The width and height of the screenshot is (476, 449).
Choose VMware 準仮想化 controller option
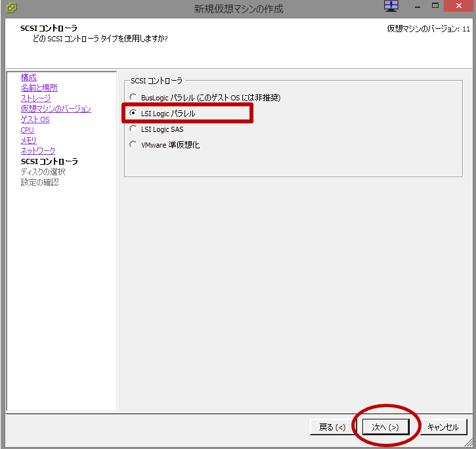[133, 144]
